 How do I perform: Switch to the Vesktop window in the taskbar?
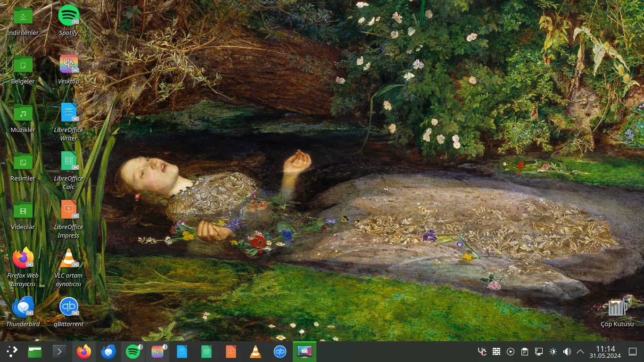coord(157,352)
